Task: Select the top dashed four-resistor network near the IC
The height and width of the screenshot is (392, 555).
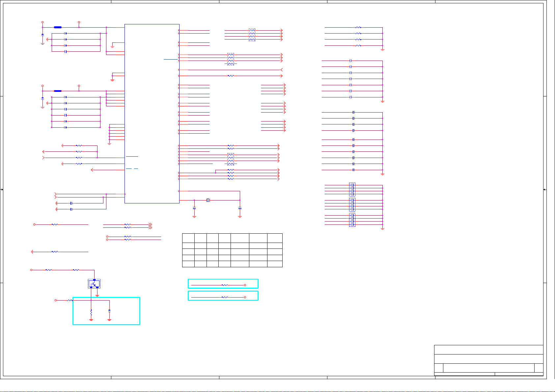Action: coord(252,35)
